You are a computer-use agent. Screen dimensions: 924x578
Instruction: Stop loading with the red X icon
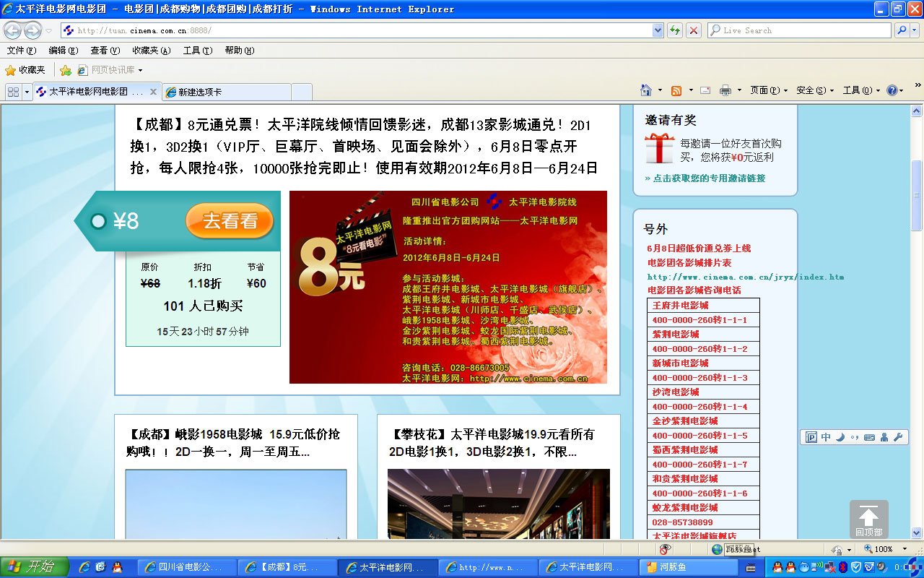tap(694, 30)
